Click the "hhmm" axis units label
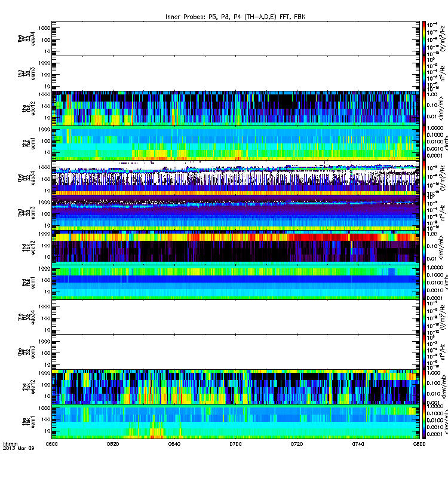 click(10, 444)
